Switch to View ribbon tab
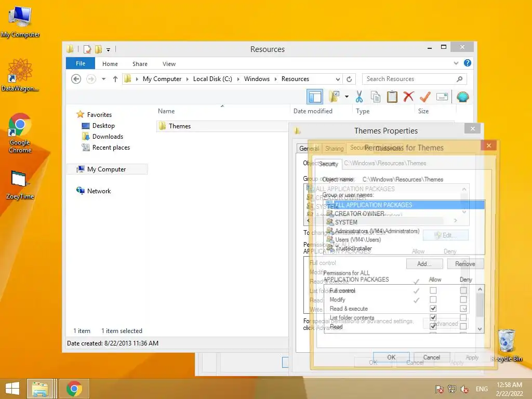 click(x=169, y=64)
